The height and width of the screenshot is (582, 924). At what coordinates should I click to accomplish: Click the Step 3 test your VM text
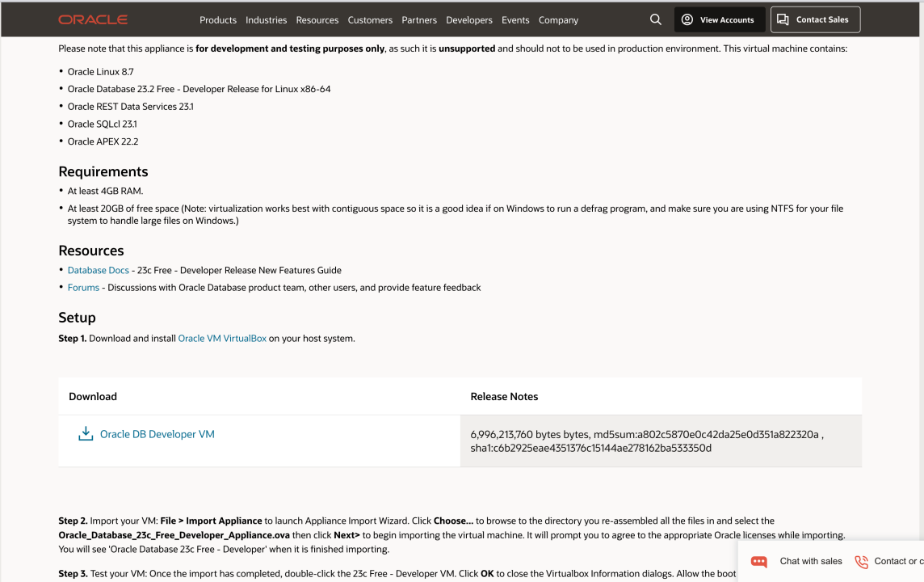(397, 574)
